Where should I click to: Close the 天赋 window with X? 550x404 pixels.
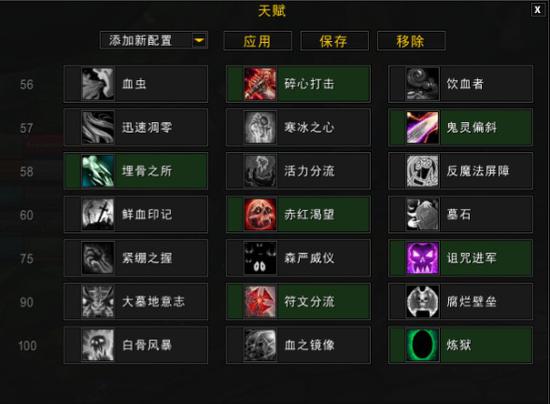pyautogui.click(x=537, y=10)
